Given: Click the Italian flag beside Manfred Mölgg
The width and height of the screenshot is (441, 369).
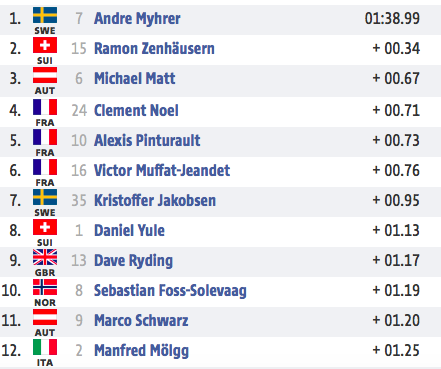Looking at the screenshot, I should (45, 347).
